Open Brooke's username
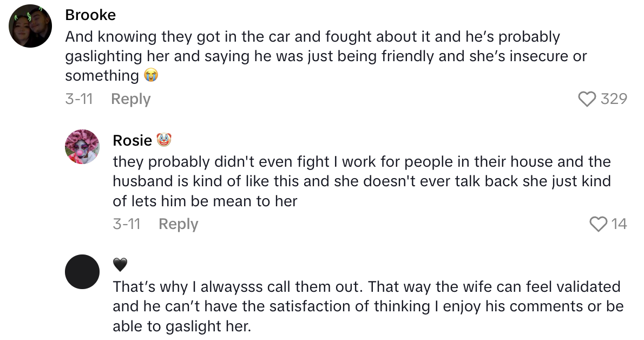The width and height of the screenshot is (644, 340). (x=90, y=15)
